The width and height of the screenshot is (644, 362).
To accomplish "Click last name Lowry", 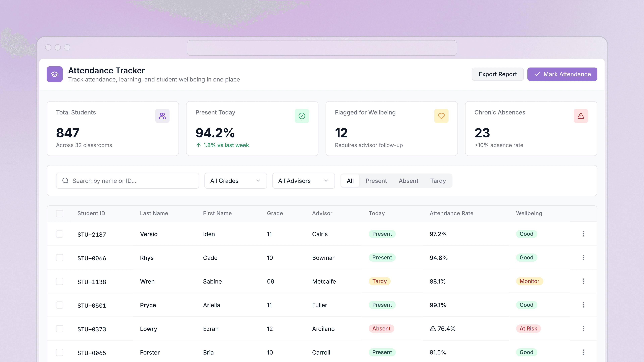I will click(148, 329).
